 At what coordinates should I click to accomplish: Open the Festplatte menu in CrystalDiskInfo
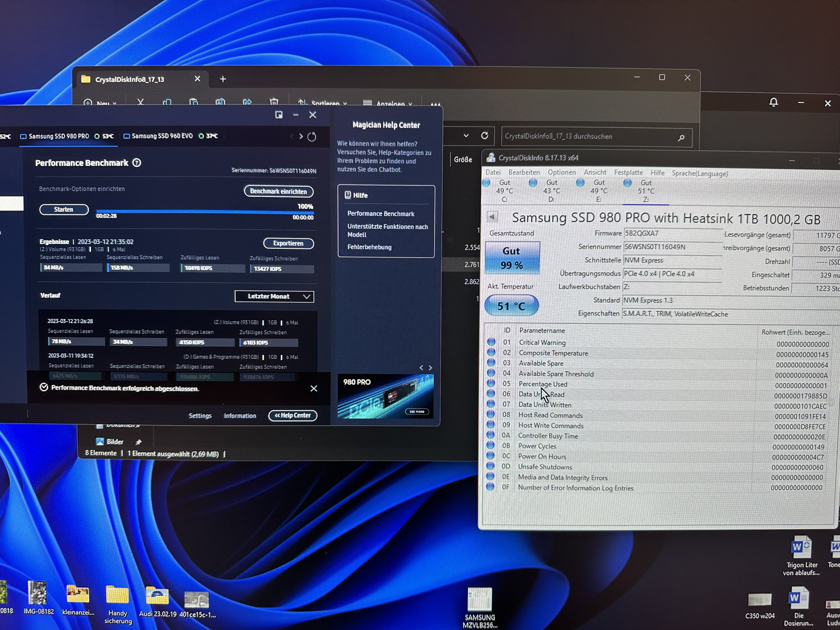[x=628, y=172]
